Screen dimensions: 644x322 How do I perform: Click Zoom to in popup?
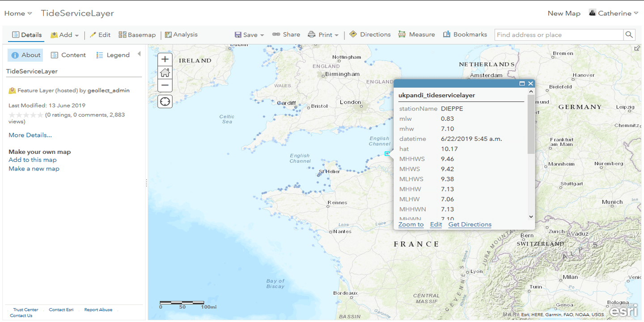tap(411, 225)
